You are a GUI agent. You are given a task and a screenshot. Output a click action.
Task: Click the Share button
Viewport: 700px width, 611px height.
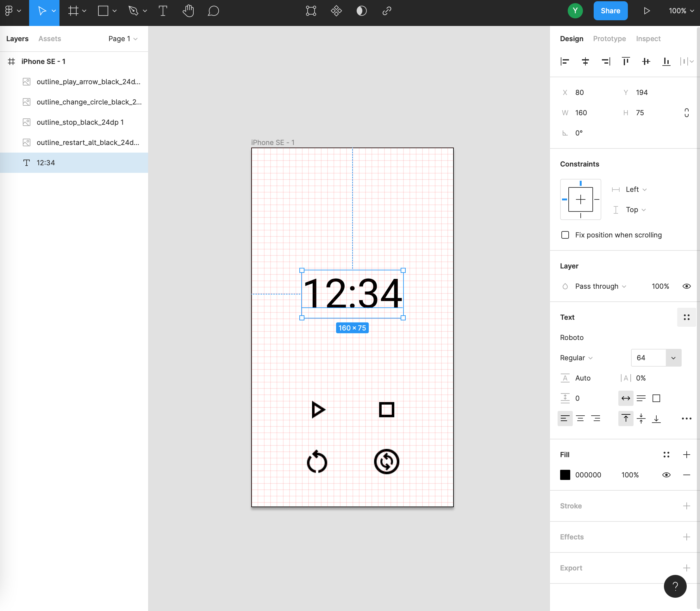pyautogui.click(x=610, y=11)
